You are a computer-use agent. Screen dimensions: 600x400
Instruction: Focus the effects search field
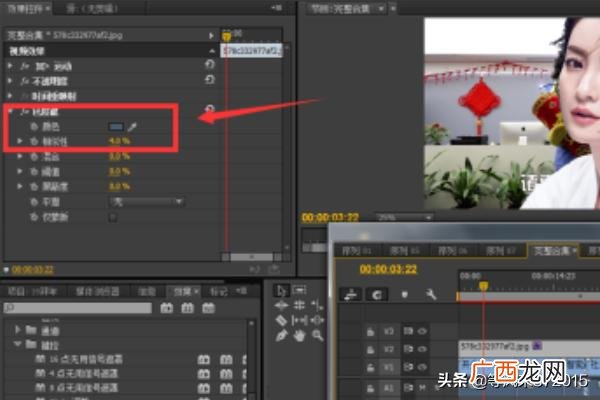78,308
